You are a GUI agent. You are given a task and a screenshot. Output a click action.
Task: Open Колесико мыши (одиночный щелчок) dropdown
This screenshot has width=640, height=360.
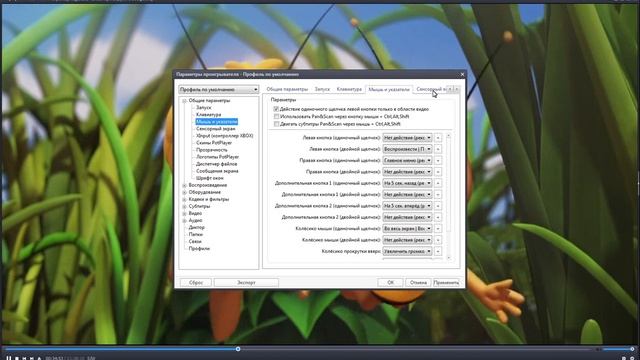tap(407, 229)
